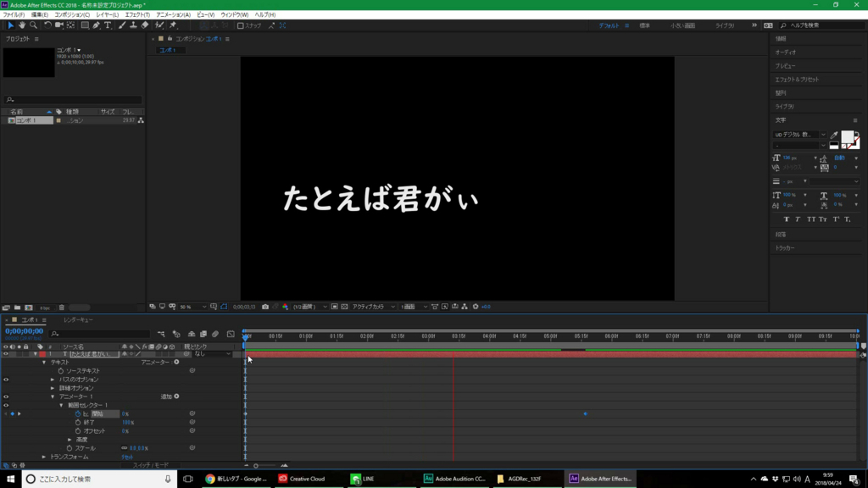
Task: Delete selected item with project trash icon
Action: (x=62, y=308)
